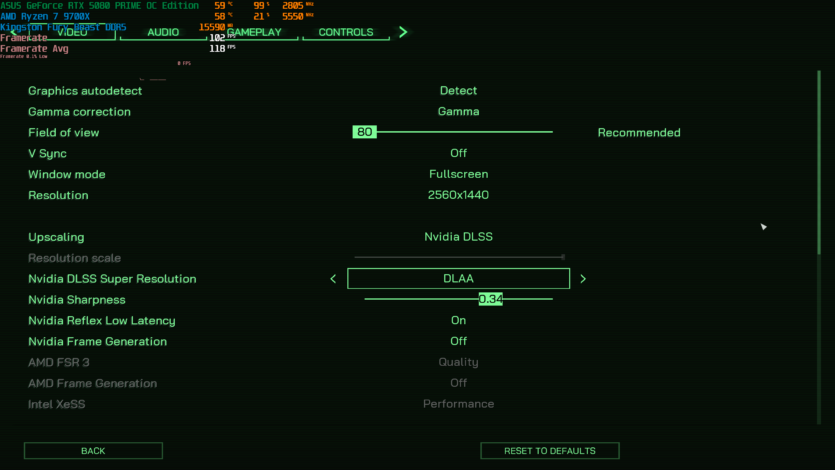The width and height of the screenshot is (835, 470).
Task: Switch to the Gameplay tab
Action: [x=254, y=32]
